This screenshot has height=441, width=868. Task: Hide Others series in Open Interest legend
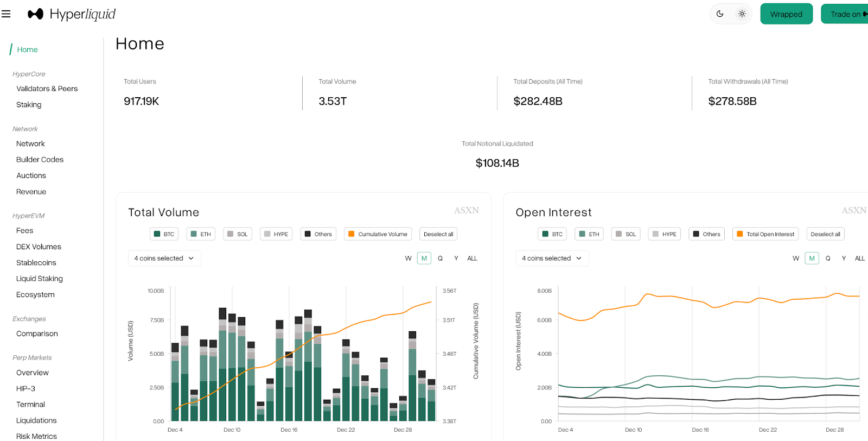tap(706, 234)
